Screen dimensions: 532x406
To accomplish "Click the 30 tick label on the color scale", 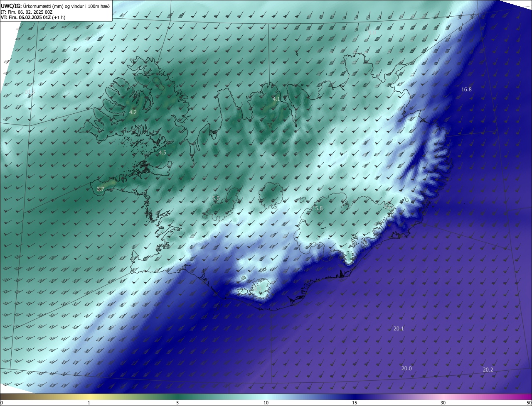I will point(443,403).
